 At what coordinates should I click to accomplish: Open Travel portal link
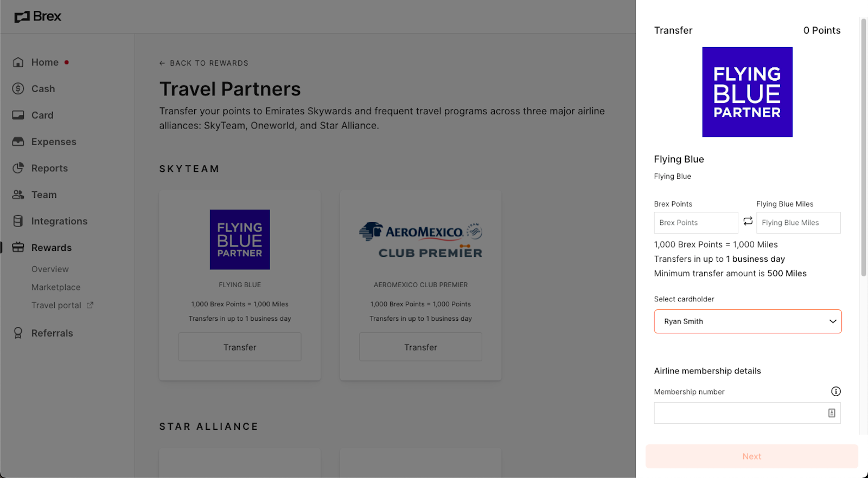point(56,306)
